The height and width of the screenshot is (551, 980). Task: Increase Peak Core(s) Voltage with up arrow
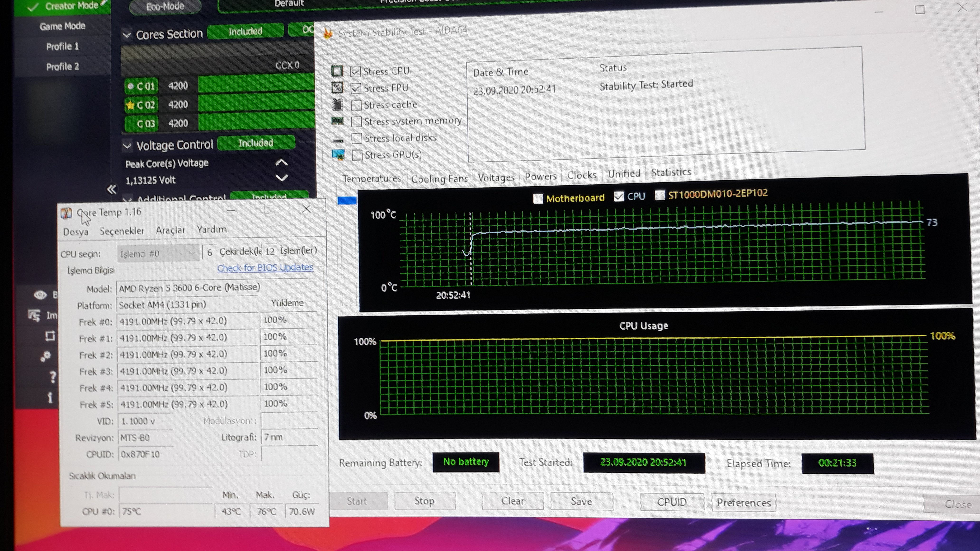(x=282, y=162)
